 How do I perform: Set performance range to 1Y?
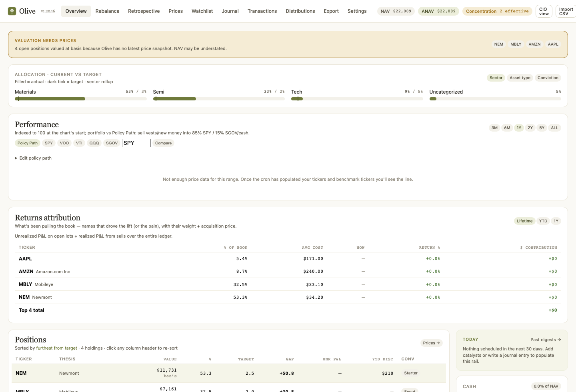[519, 128]
